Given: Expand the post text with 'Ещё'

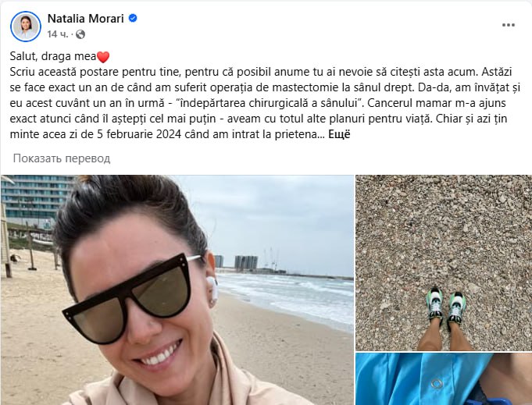Looking at the screenshot, I should pyautogui.click(x=339, y=134).
